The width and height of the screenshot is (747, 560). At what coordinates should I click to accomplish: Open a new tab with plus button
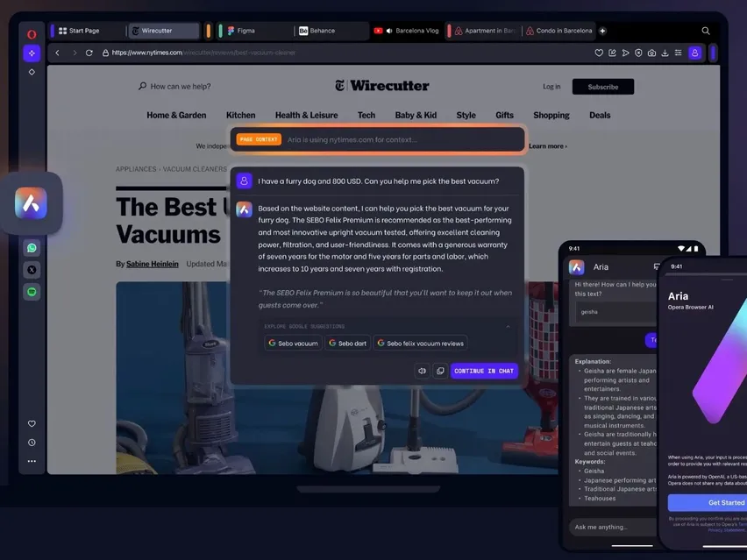pos(602,31)
